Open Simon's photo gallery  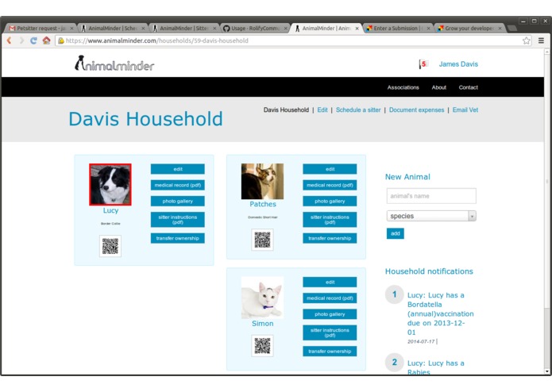click(330, 314)
